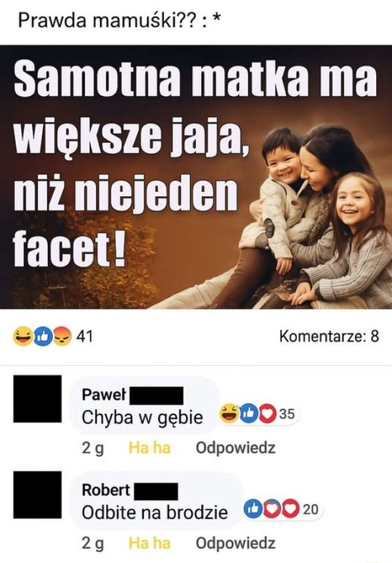Viewport: 392px width, 563px height.
Task: Click the rightmost heart reaction on Robert's comment
Action: pyautogui.click(x=290, y=508)
